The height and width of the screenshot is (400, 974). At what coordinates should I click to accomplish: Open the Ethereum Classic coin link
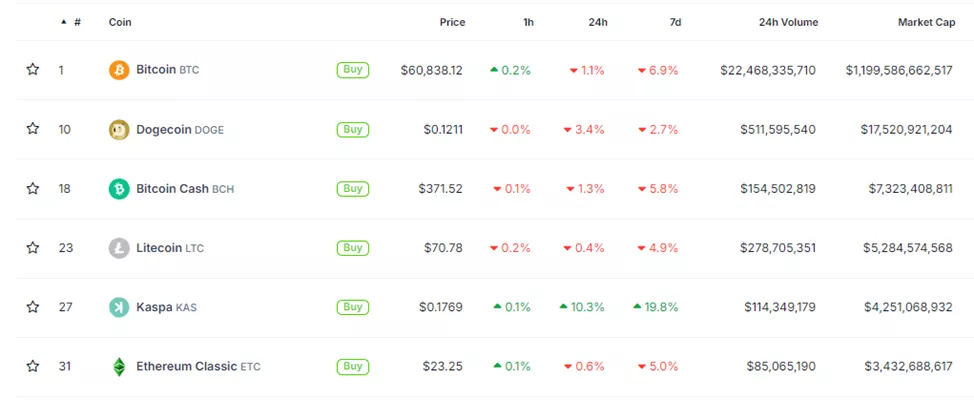click(x=187, y=366)
